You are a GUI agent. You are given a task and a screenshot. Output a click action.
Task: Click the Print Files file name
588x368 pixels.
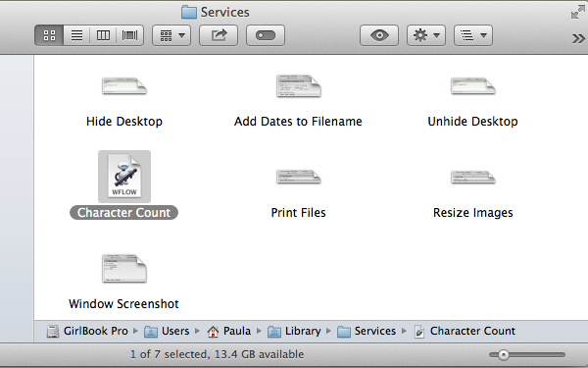tap(298, 213)
